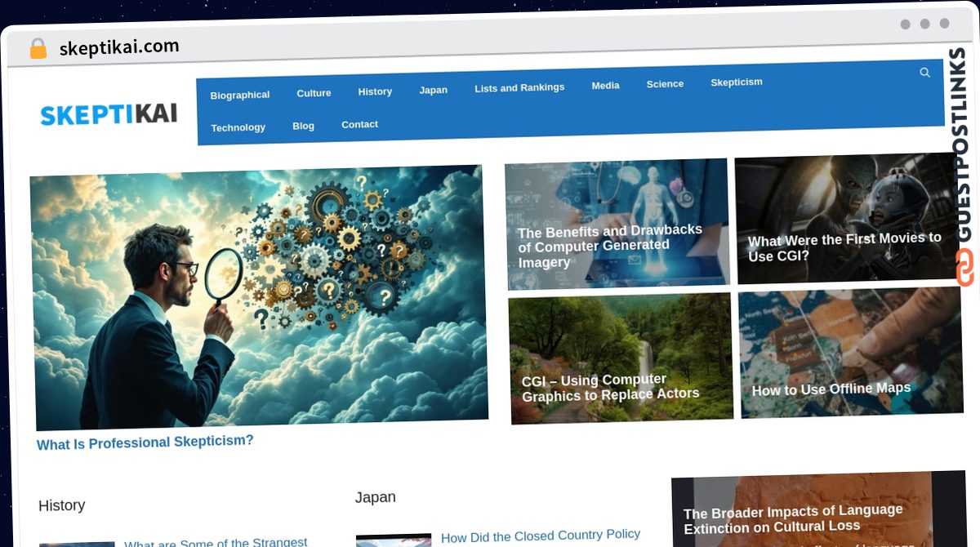The height and width of the screenshot is (547, 980).
Task: Open the Skepticism navigation item
Action: tap(736, 82)
